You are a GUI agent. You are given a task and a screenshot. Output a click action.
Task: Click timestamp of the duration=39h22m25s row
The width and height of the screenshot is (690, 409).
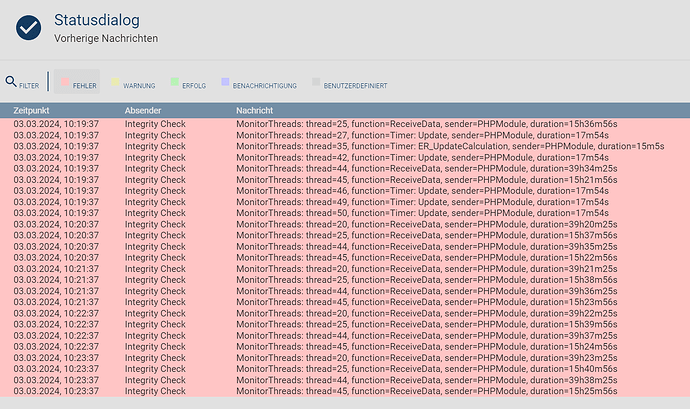pos(56,313)
